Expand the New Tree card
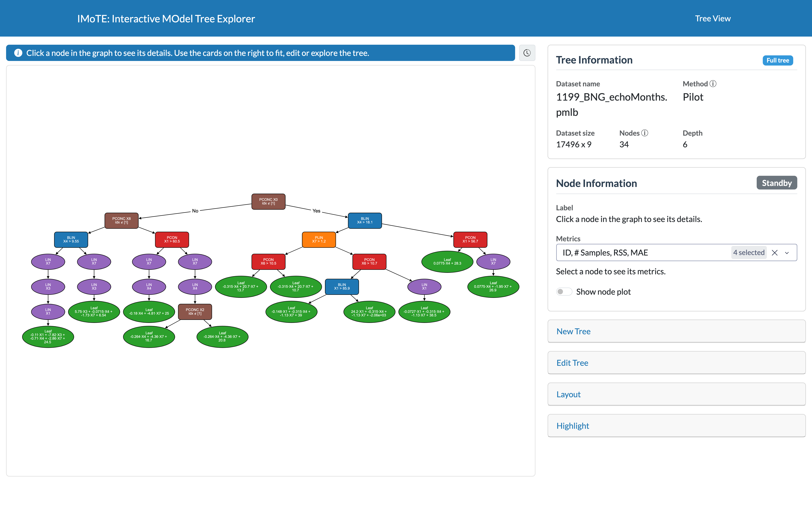 pos(676,331)
